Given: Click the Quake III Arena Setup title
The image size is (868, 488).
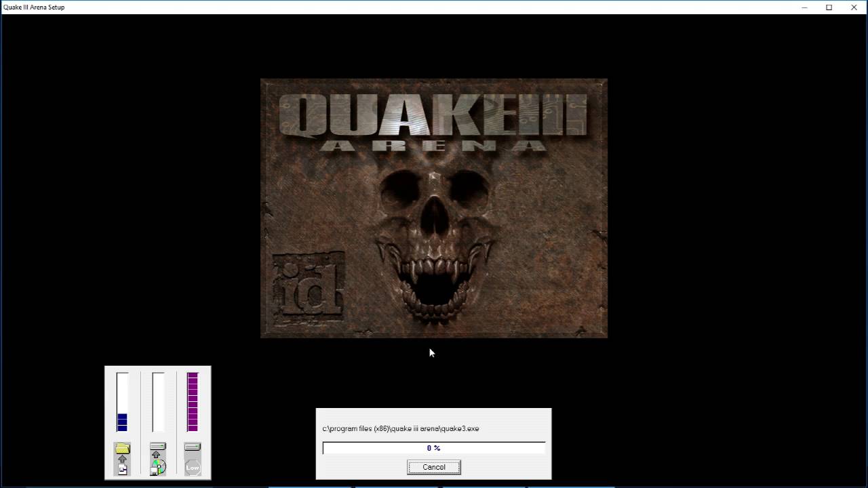Looking at the screenshot, I should click(x=34, y=7).
